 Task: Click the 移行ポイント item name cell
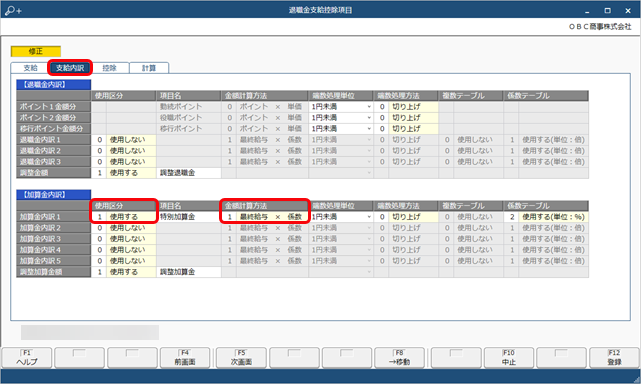point(189,129)
